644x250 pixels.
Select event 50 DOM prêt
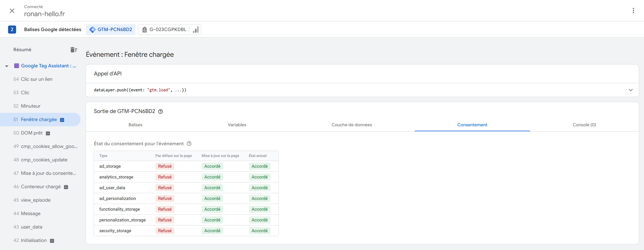[x=40, y=133]
